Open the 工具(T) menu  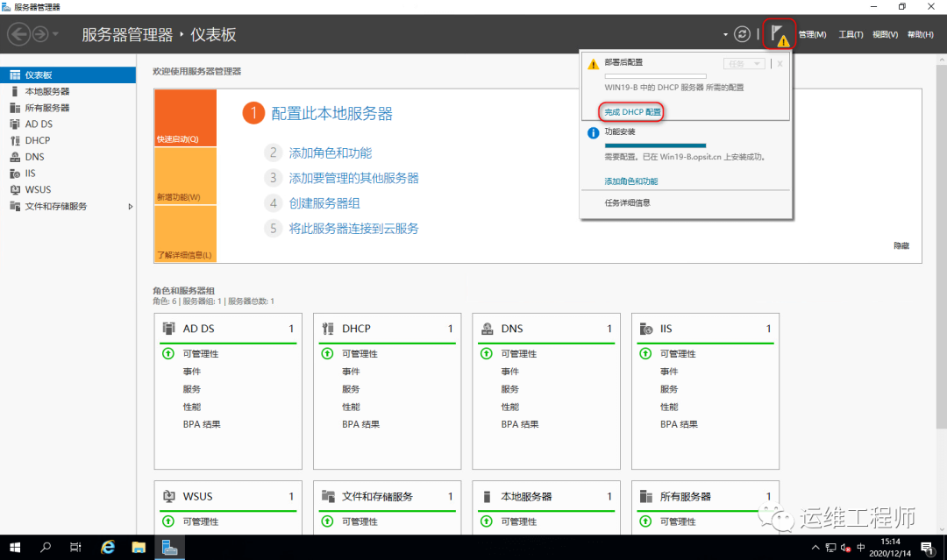(x=851, y=34)
